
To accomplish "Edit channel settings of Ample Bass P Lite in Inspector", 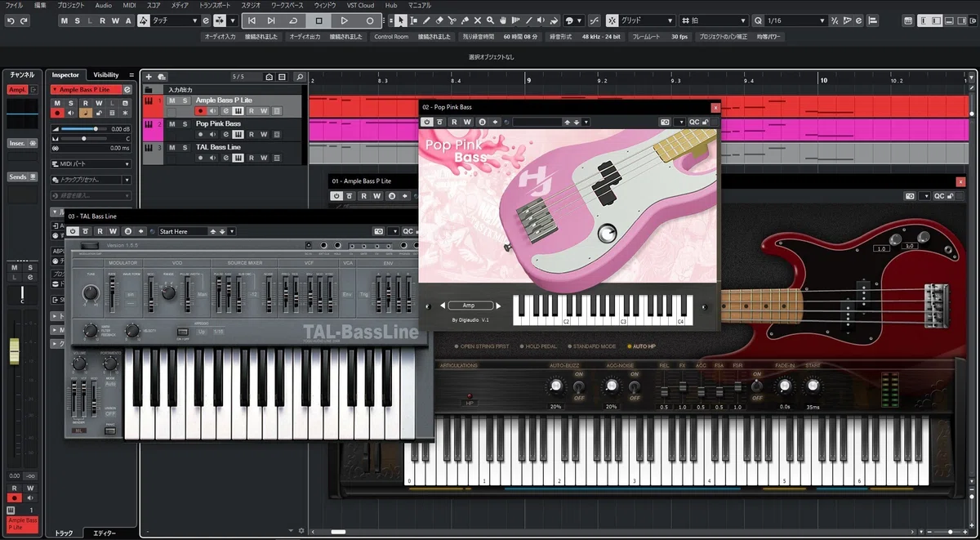I will click(127, 89).
